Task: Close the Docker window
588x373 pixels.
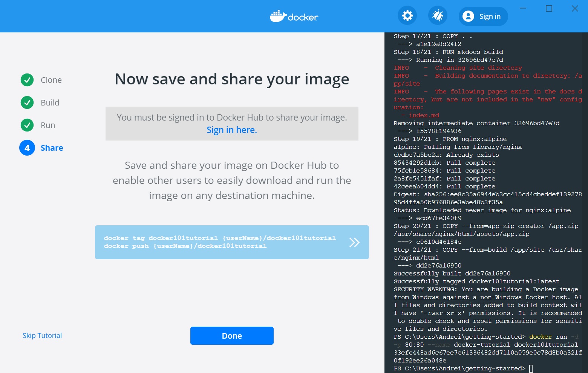Action: point(575,8)
